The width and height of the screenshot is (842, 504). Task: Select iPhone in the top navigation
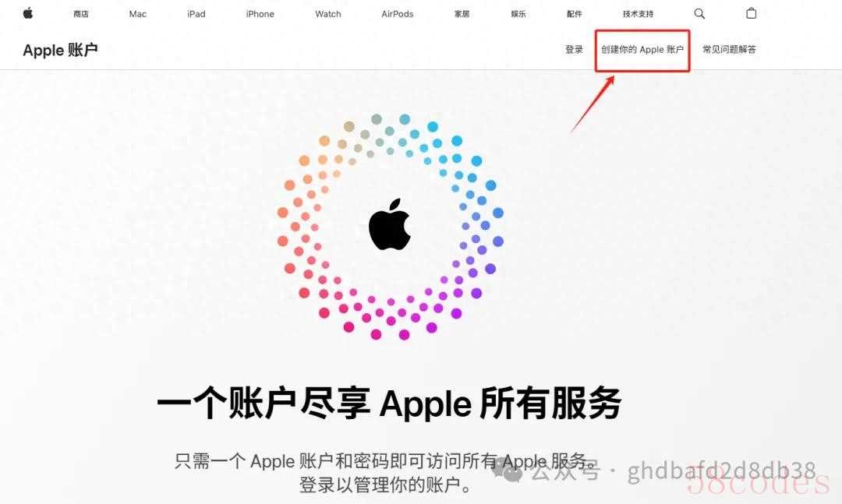point(260,14)
